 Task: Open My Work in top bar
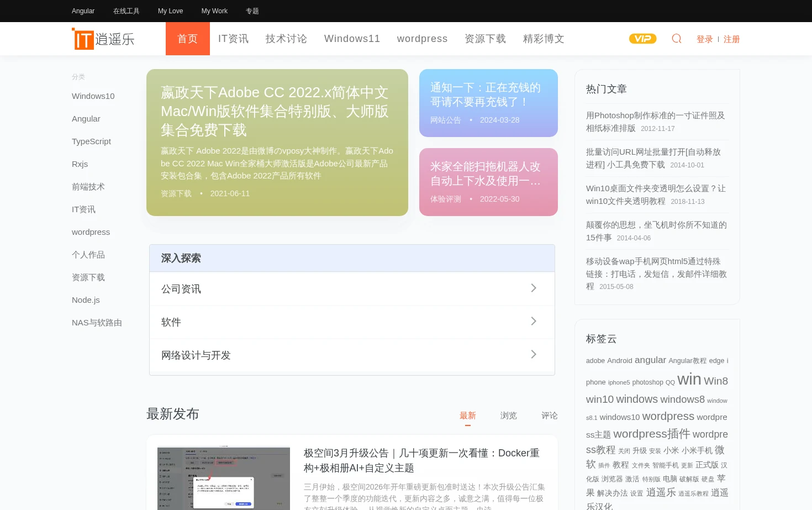(215, 11)
